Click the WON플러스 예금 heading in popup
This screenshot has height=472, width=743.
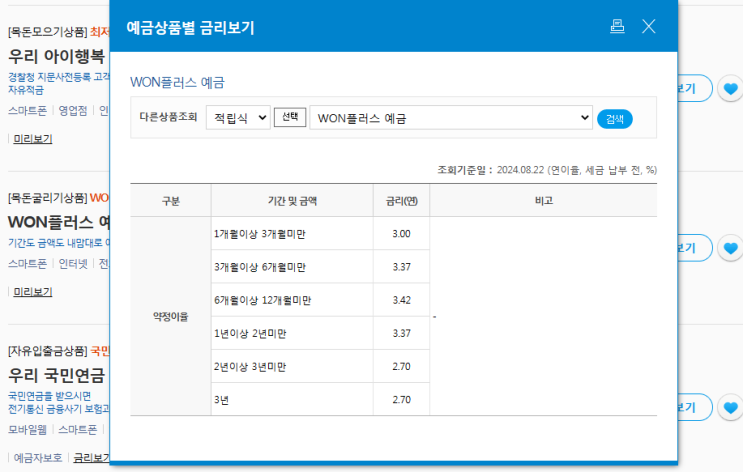[177, 82]
